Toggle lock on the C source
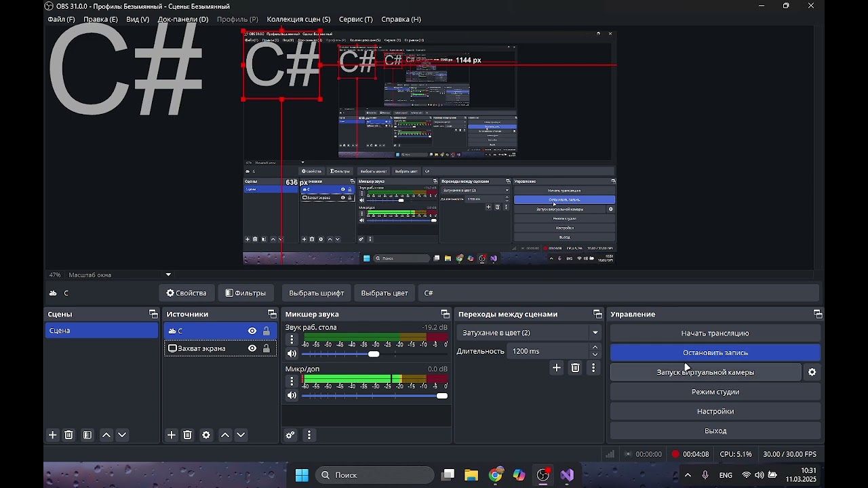 click(267, 331)
